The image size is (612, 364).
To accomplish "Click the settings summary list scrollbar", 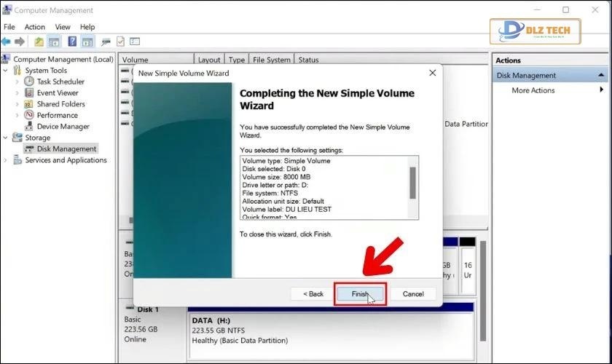I will click(413, 183).
